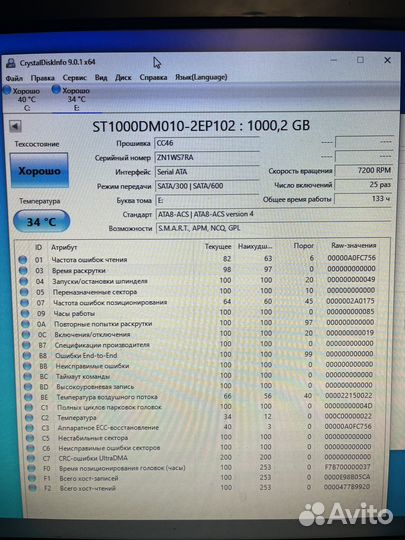Click status icon of C1 Полных циклов парковок головок
This screenshot has width=405, height=540.
29,408
